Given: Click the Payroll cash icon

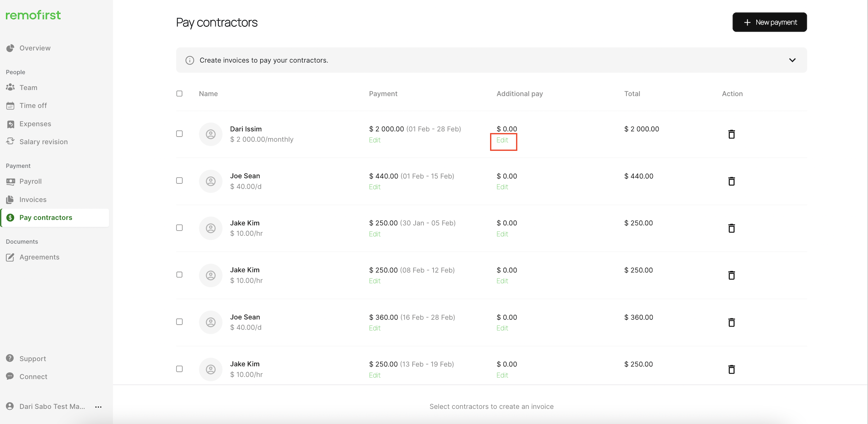Looking at the screenshot, I should [10, 181].
